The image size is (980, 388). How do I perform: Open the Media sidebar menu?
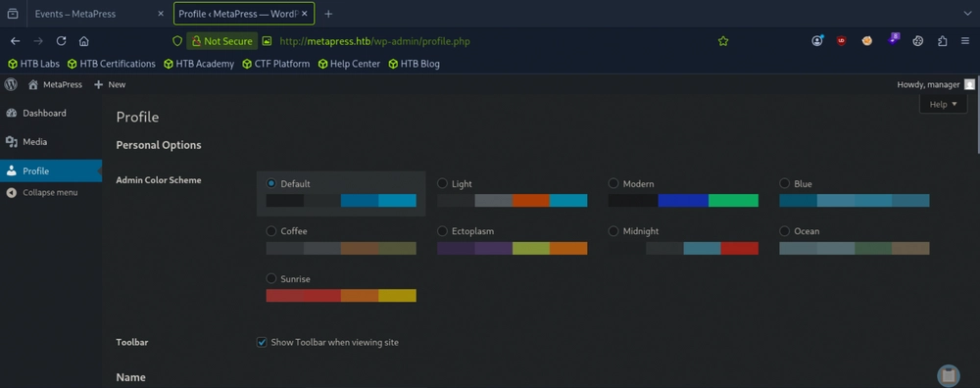[x=51, y=142]
